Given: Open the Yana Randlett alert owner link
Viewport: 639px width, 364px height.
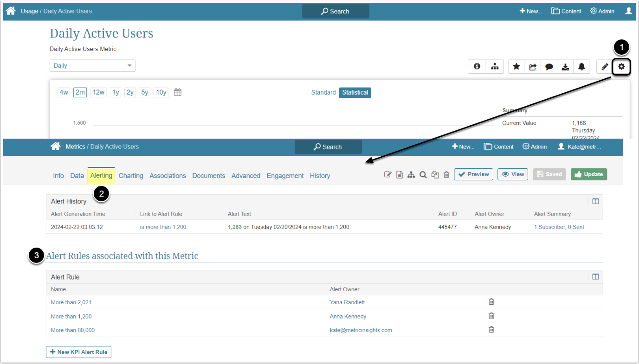Looking at the screenshot, I should pyautogui.click(x=347, y=302).
